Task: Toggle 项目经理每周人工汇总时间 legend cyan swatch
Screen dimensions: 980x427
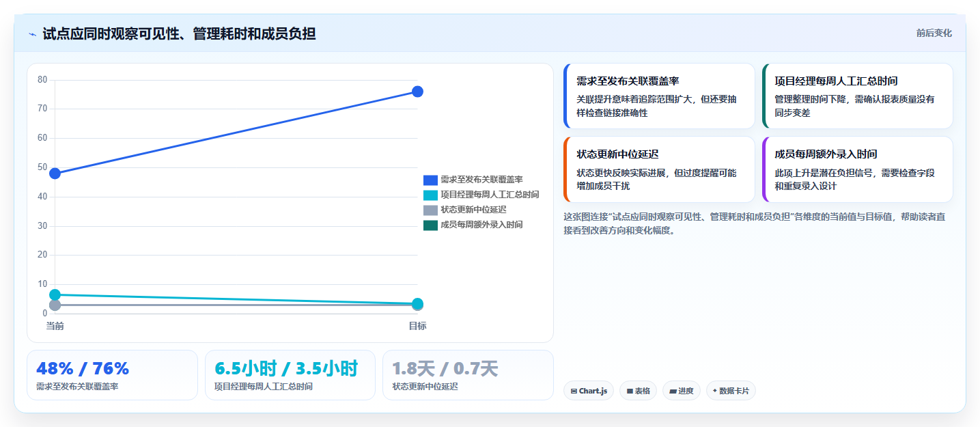Action: [430, 195]
